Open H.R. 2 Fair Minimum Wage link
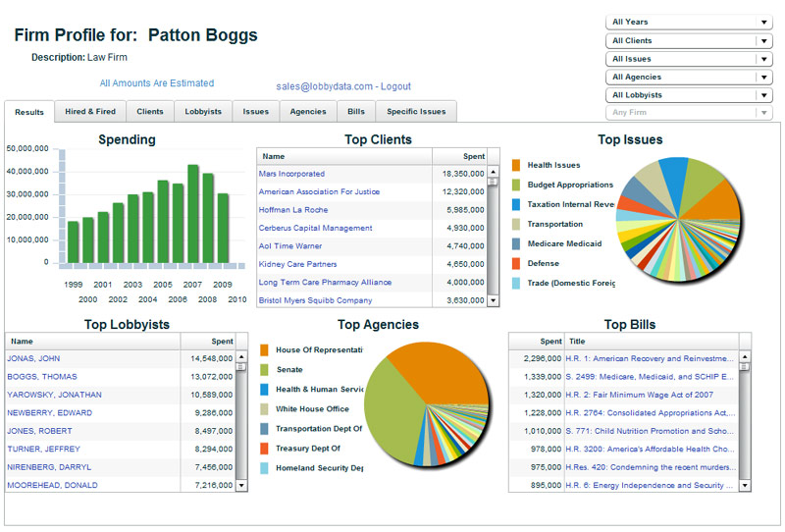This screenshot has width=785, height=532. pyautogui.click(x=640, y=395)
